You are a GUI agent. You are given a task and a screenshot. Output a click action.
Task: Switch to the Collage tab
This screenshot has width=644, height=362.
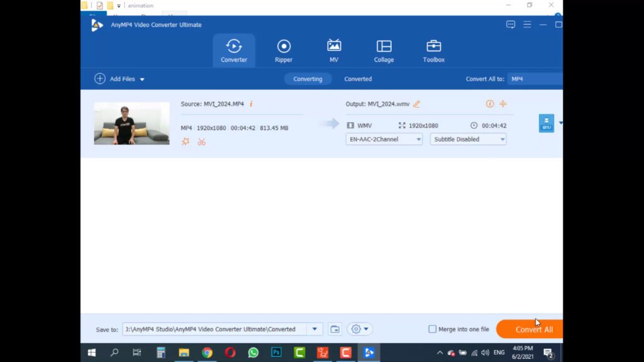tap(384, 51)
